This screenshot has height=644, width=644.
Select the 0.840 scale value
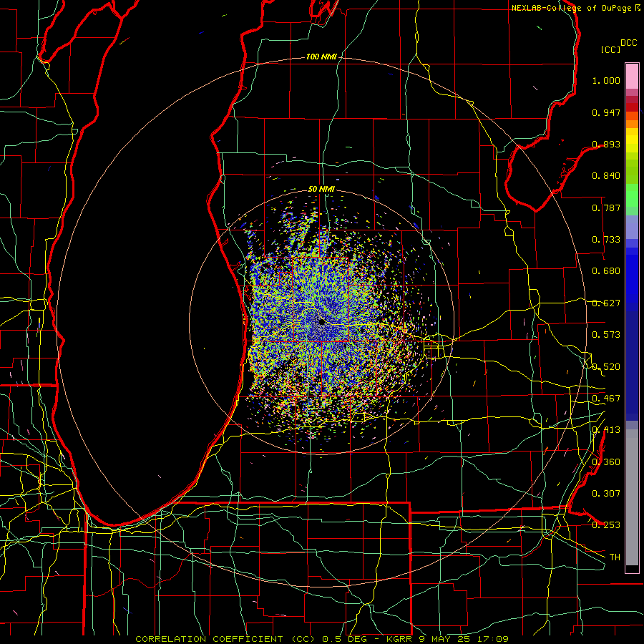click(606, 176)
